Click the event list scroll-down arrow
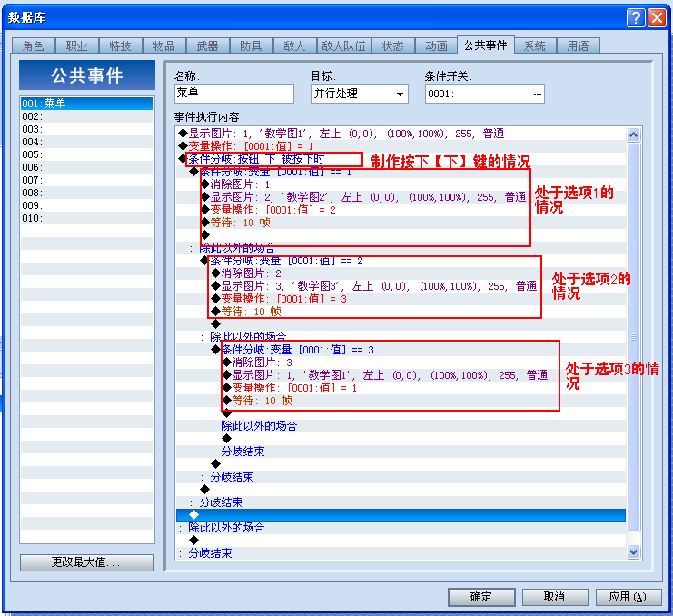The width and height of the screenshot is (673, 616). tap(633, 551)
